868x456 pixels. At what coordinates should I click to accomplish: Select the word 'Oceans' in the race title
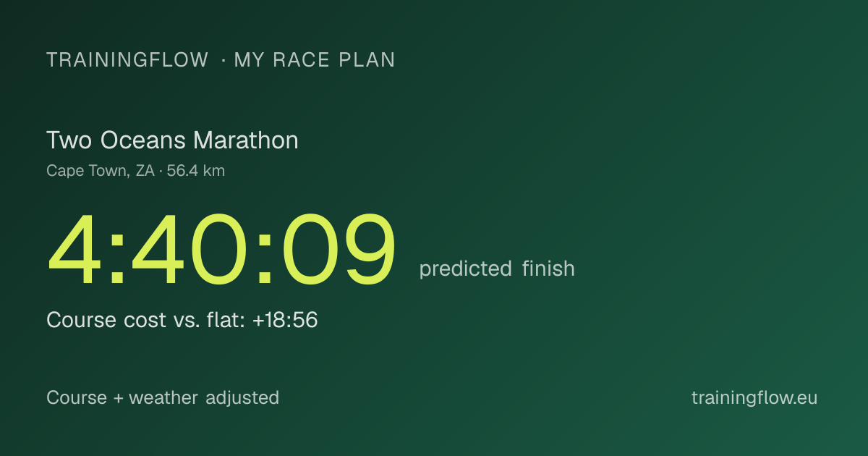click(142, 140)
